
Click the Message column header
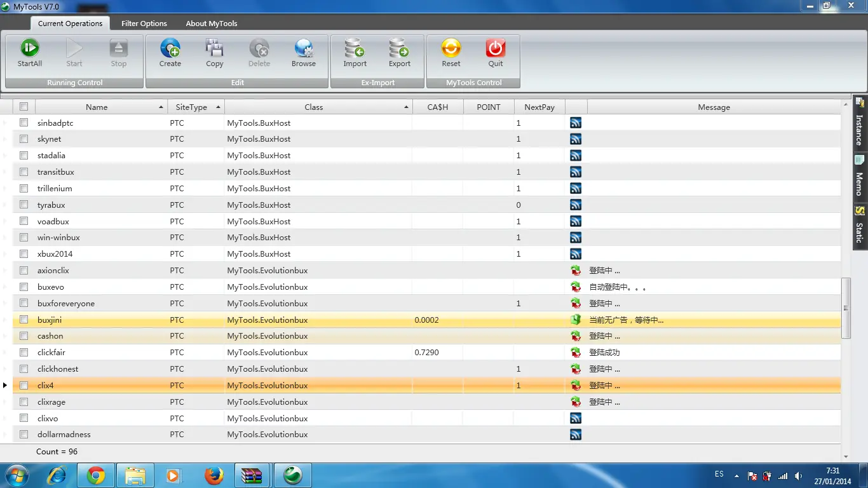click(x=714, y=107)
